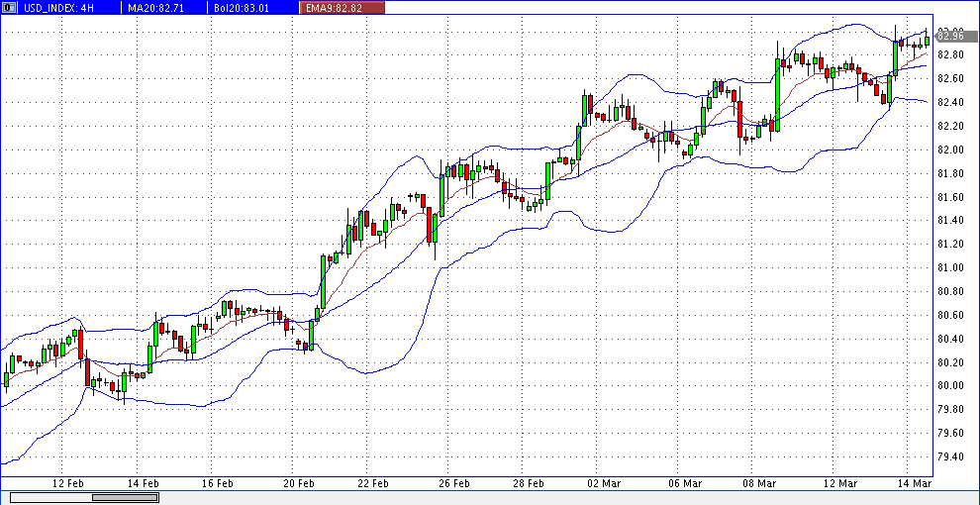Click the 02 Mar date label
The image size is (980, 505).
603,484
